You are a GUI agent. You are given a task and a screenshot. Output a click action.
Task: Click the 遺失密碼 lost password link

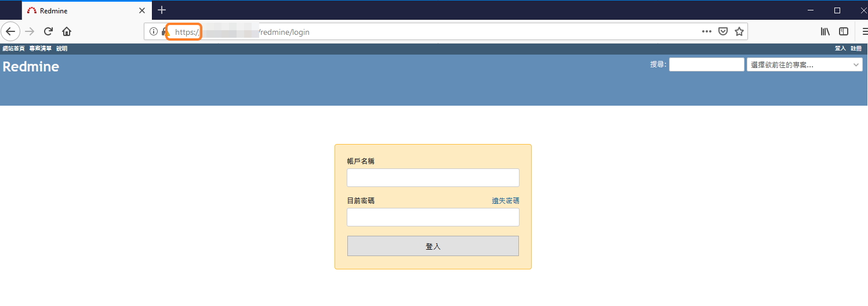point(506,201)
